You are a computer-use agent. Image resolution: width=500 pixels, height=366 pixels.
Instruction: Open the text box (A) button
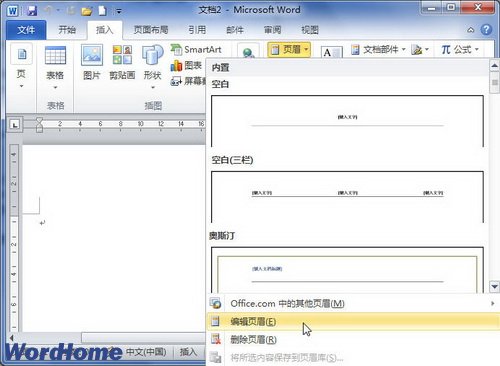pos(331,52)
